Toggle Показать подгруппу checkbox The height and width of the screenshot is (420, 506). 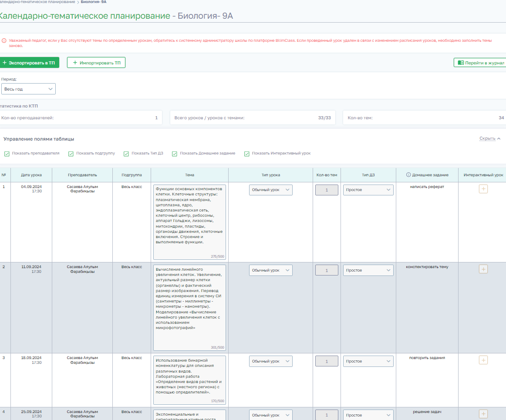pos(71,154)
